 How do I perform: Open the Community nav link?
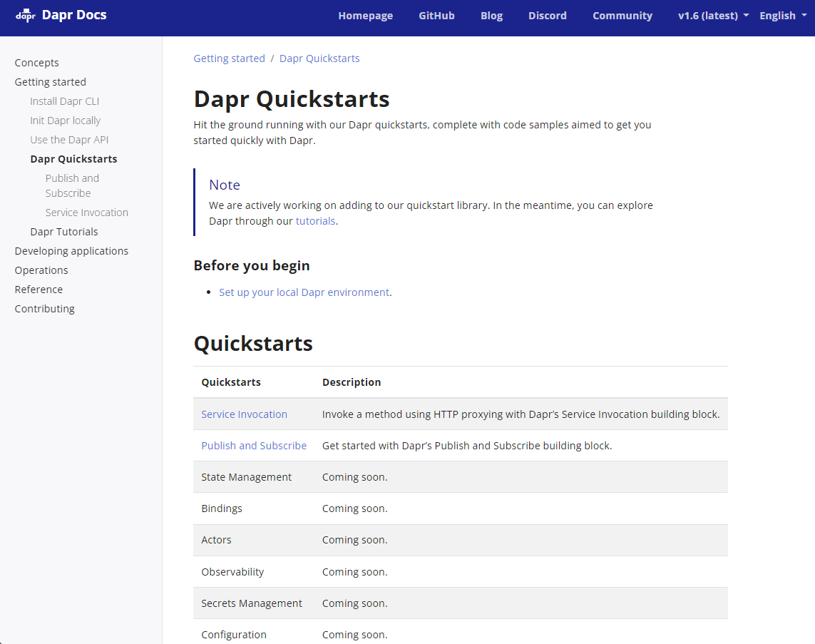coord(622,16)
